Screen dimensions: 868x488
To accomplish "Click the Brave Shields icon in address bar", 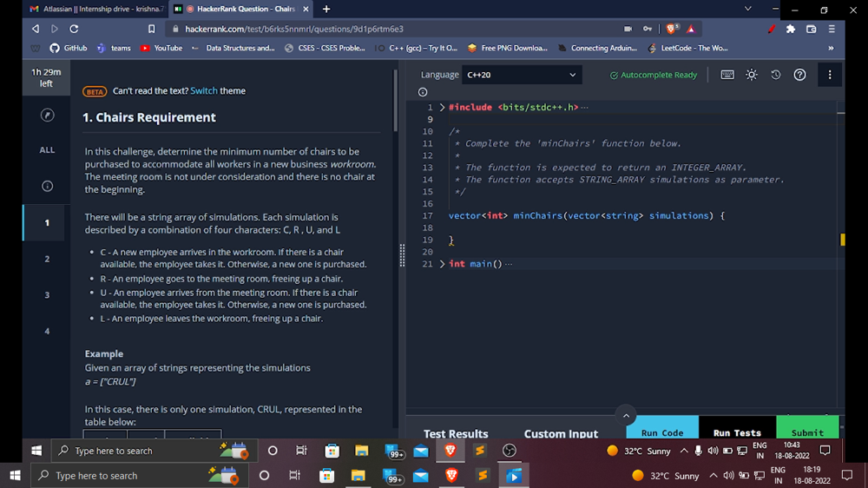I will click(672, 29).
